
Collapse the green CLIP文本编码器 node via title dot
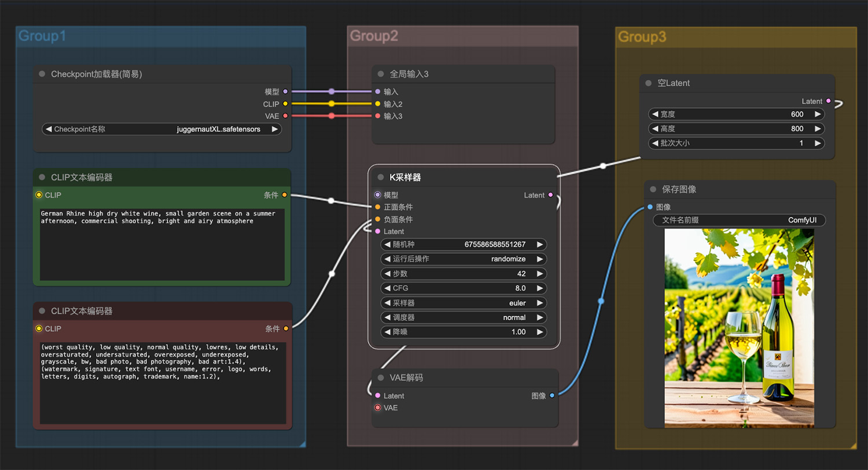point(42,177)
